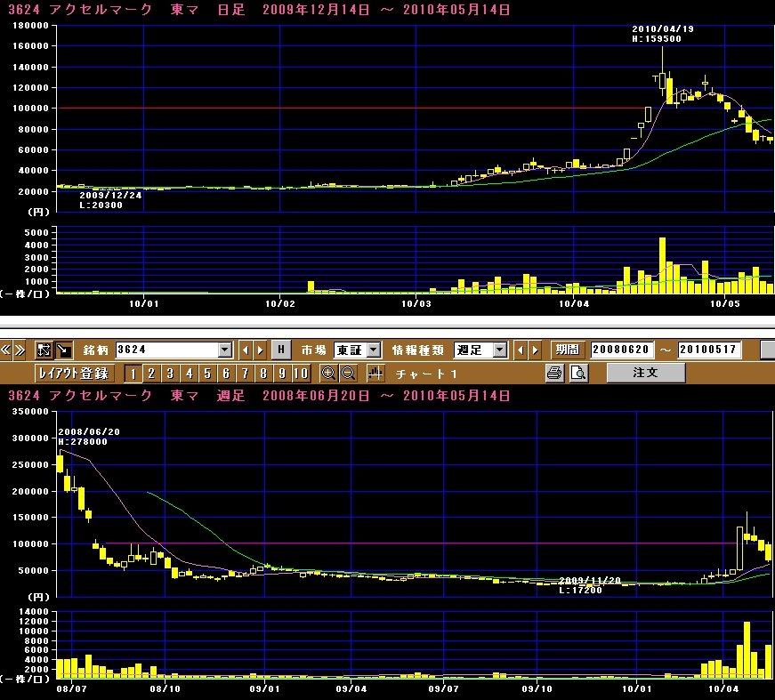Image resolution: width=775 pixels, height=700 pixels.
Task: Click the double left chevron icon
Action: [6, 350]
